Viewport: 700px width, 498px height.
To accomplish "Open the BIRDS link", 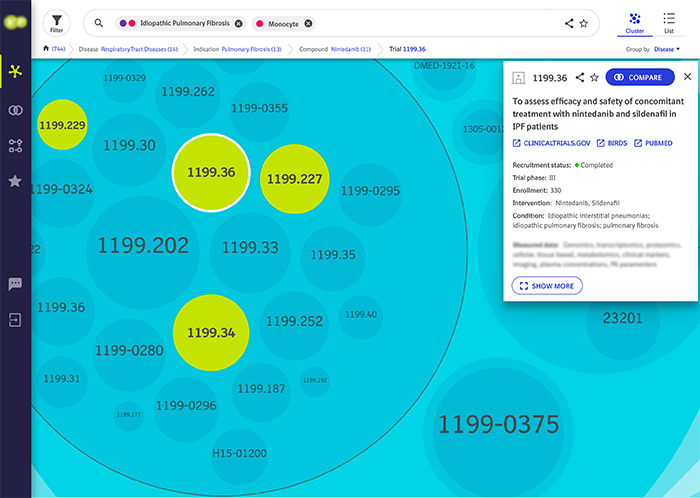I will tap(612, 143).
